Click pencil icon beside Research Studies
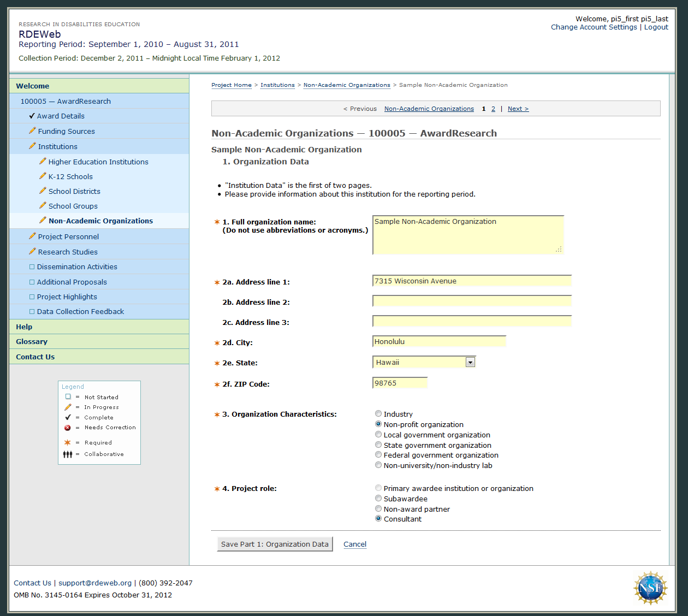The image size is (688, 616). (32, 252)
